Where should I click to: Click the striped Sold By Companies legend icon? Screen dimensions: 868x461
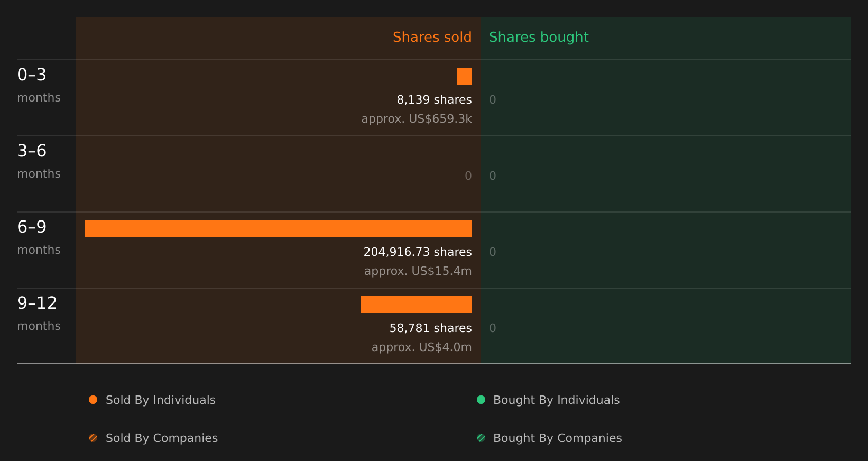pos(93,438)
